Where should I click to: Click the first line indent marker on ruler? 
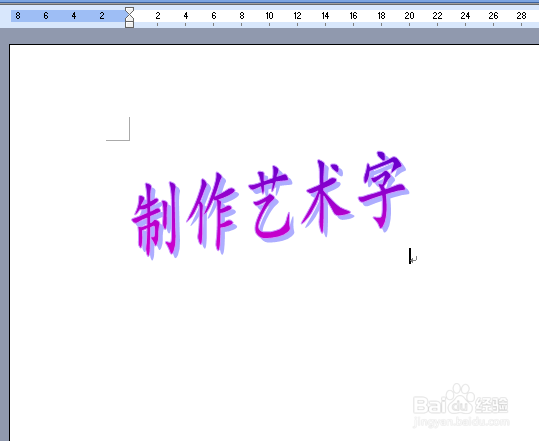point(129,11)
